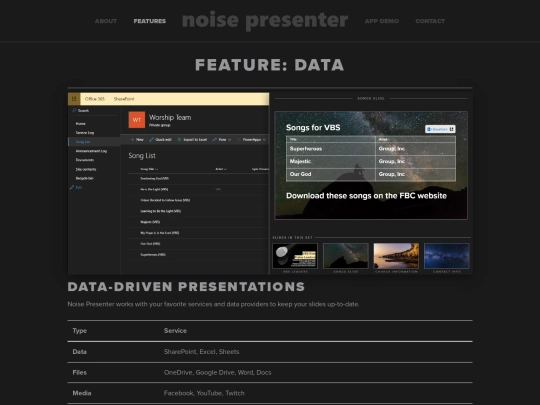Image resolution: width=540 pixels, height=405 pixels.
Task: Click the PowerApps icon in the toolbar
Action: (x=239, y=139)
